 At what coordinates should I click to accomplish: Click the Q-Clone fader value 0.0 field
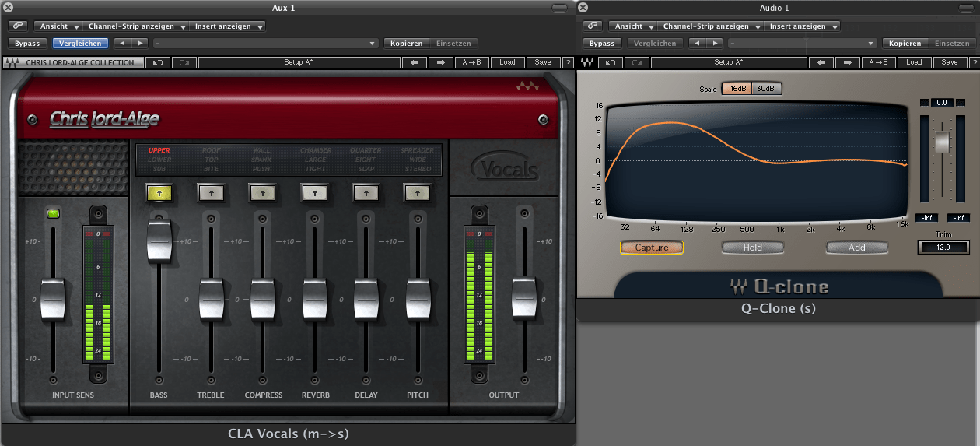[x=942, y=103]
